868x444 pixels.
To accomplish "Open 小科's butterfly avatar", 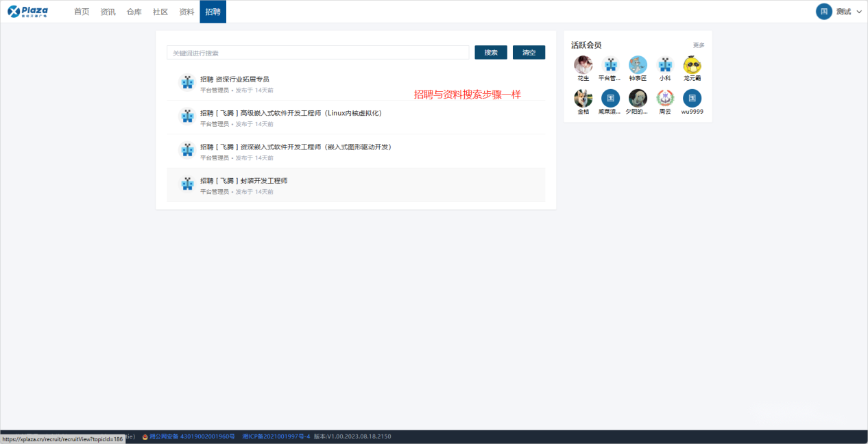I will [x=665, y=65].
